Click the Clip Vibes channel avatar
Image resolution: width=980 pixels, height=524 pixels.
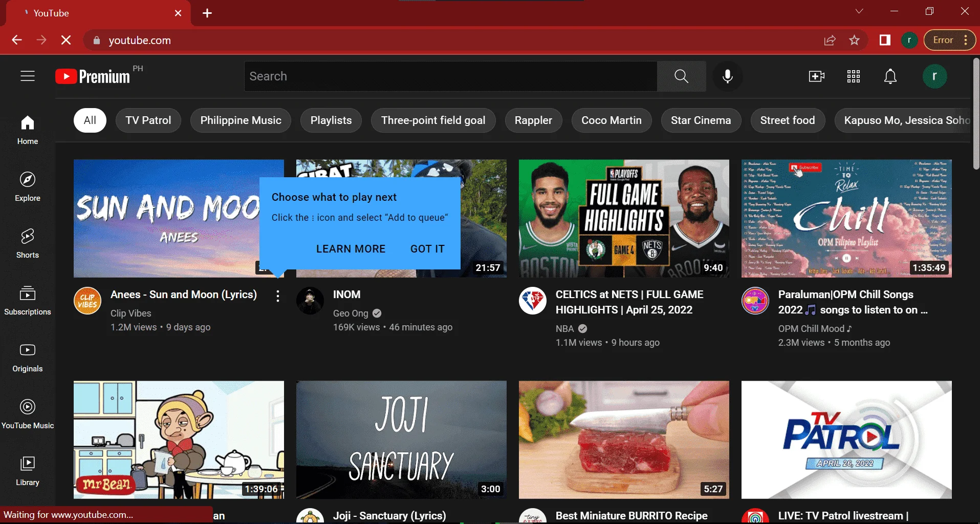point(88,301)
